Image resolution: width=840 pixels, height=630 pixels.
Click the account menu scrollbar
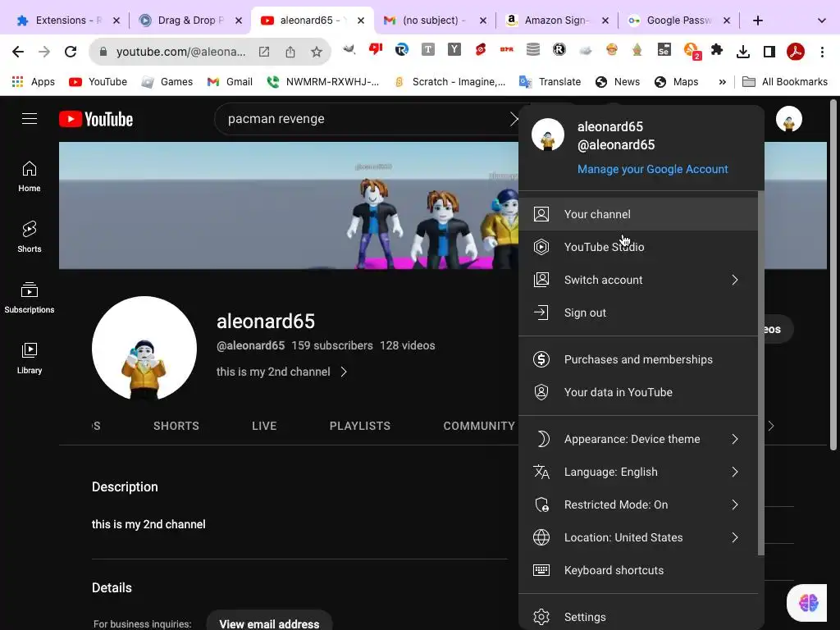point(760,373)
